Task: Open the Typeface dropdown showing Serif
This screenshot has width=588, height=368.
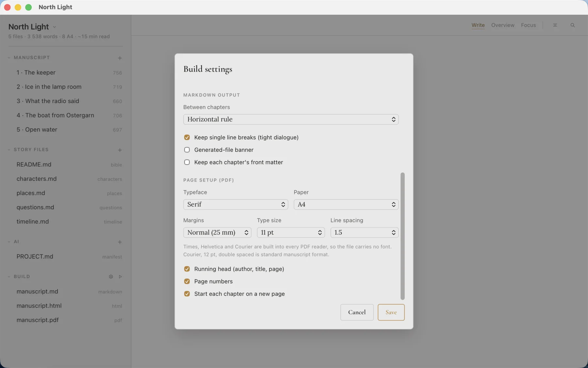Action: 236,204
